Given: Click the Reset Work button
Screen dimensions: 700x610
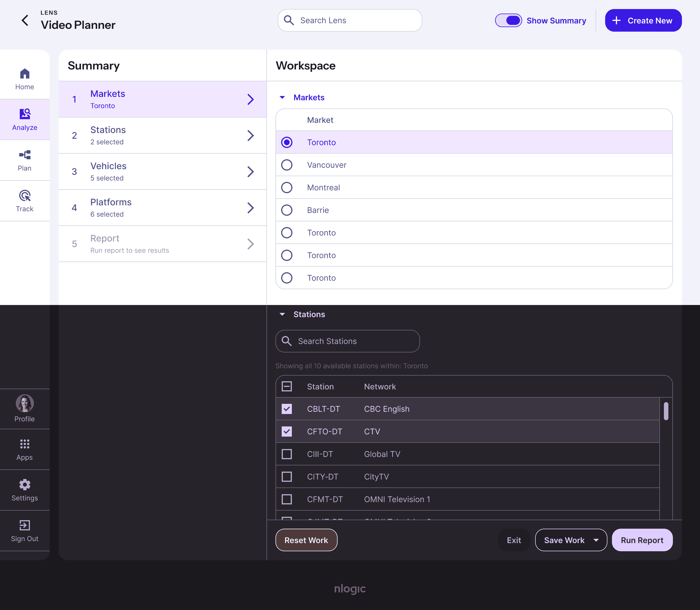Looking at the screenshot, I should point(306,540).
